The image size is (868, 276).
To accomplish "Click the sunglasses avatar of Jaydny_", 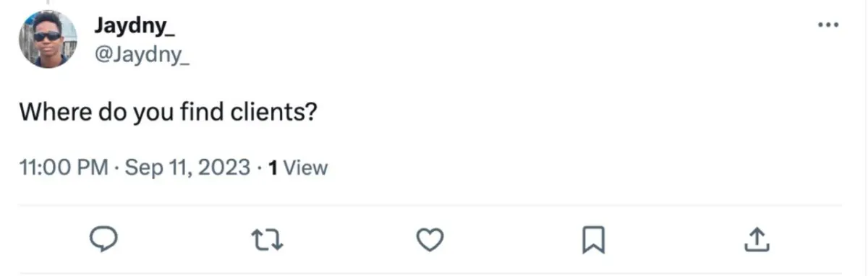I will click(x=48, y=39).
